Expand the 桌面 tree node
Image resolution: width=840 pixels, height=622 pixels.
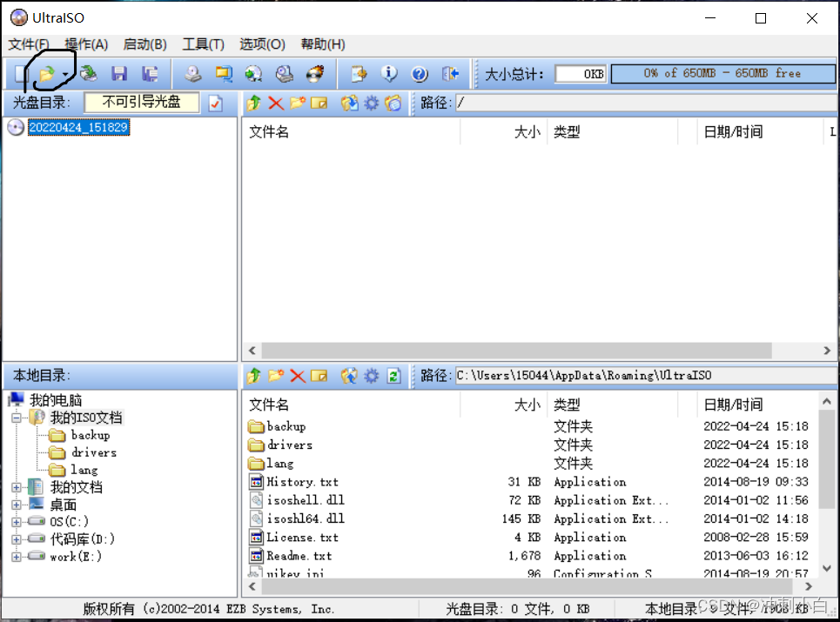(17, 505)
